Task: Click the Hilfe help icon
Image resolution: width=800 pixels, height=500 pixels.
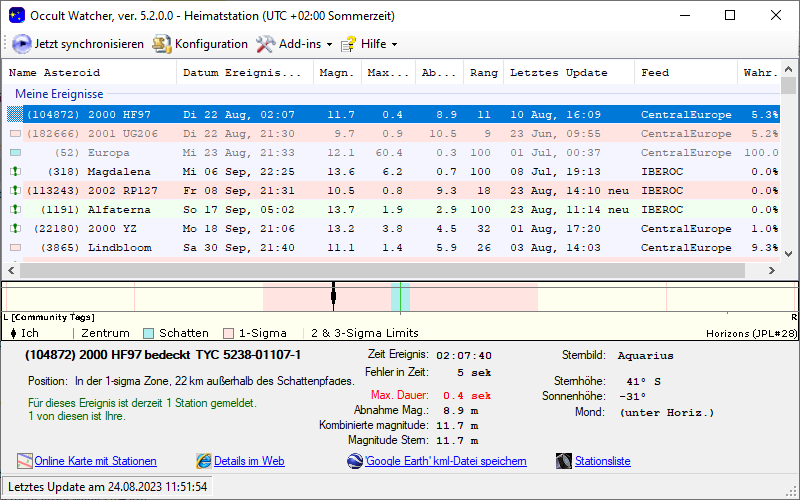Action: 348,44
